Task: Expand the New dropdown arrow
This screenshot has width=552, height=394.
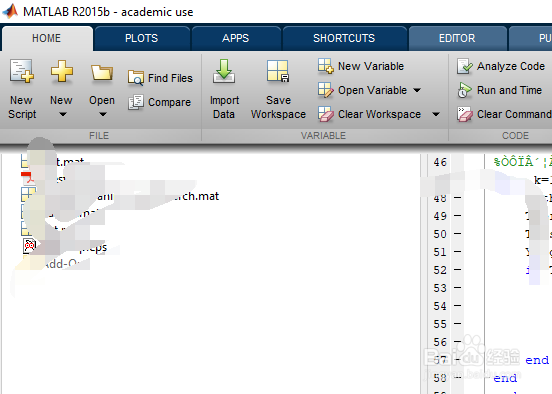Action: pos(62,114)
